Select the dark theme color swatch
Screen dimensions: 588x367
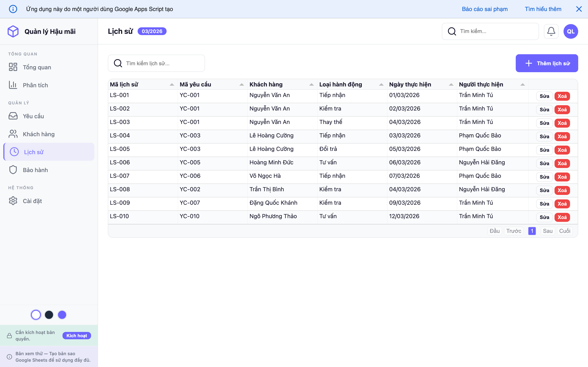point(49,315)
